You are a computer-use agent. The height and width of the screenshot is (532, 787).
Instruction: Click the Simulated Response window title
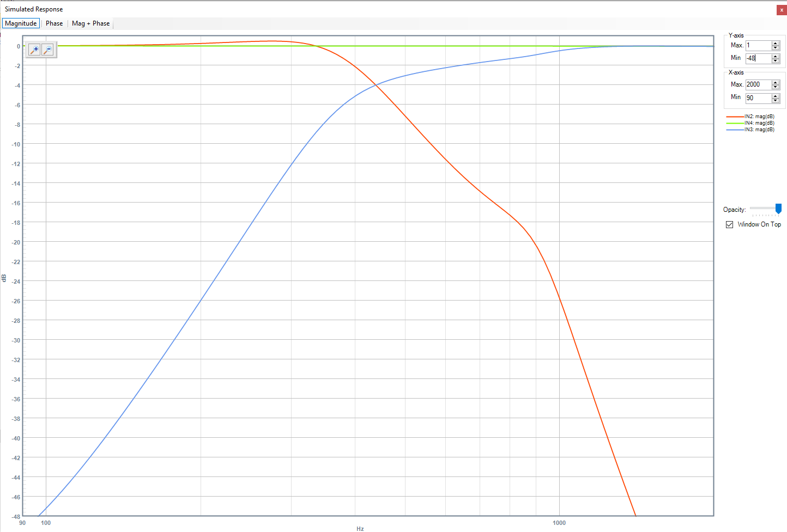tap(34, 9)
